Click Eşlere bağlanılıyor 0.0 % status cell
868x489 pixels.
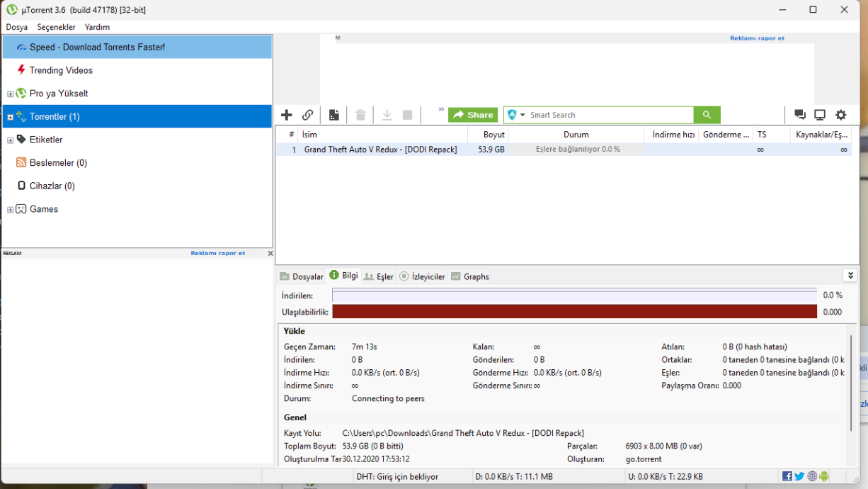576,150
